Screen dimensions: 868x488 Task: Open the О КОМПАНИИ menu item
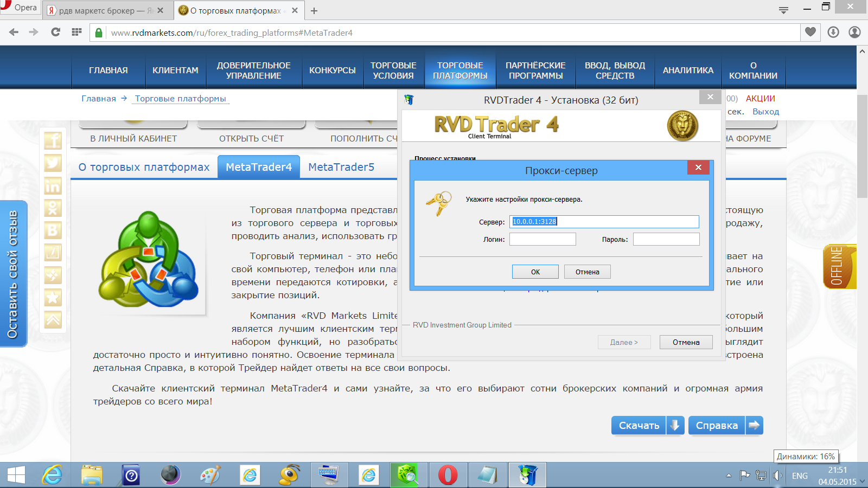(754, 70)
